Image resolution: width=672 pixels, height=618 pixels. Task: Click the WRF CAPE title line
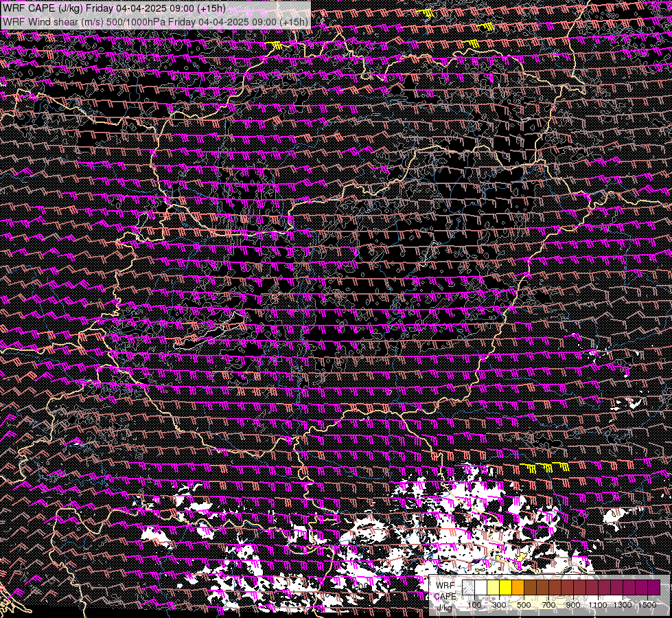click(x=114, y=8)
